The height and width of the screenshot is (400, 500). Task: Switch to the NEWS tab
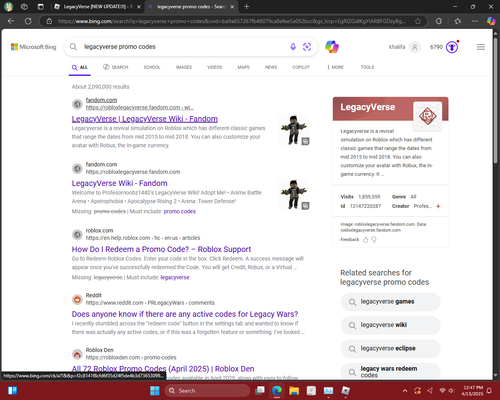pyautogui.click(x=271, y=67)
